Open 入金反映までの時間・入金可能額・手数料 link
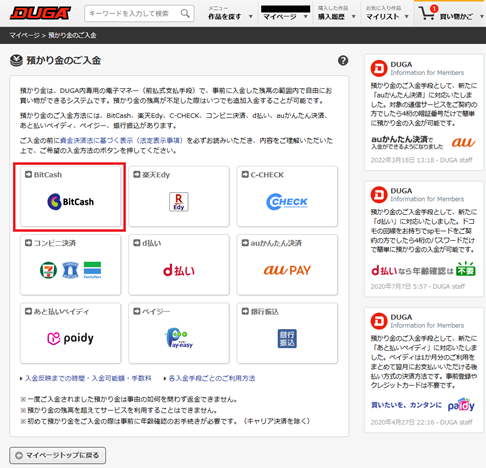Viewport: 486px width, 468px height. click(88, 378)
